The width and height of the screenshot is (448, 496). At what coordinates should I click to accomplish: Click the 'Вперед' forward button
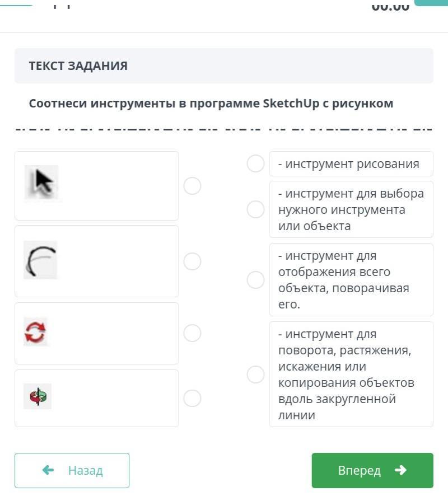click(372, 470)
